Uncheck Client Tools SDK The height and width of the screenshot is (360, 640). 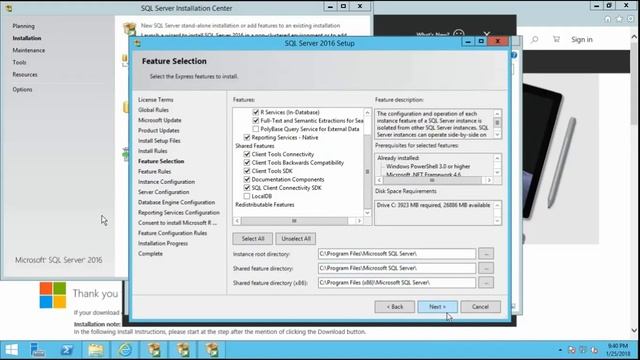point(247,171)
